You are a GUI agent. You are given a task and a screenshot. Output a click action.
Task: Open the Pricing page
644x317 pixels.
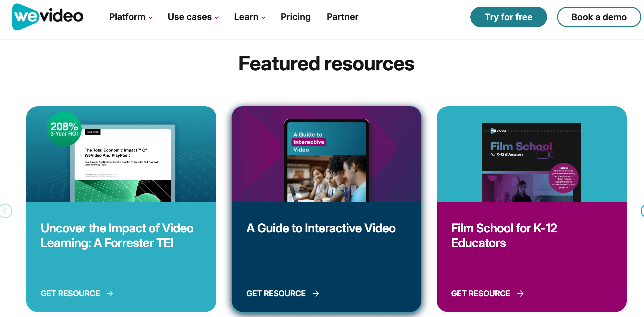coord(296,17)
